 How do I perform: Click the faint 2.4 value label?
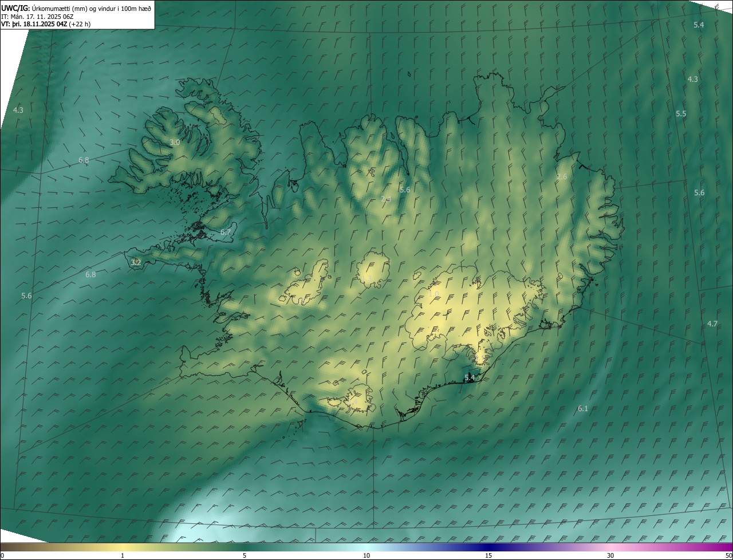coord(386,199)
